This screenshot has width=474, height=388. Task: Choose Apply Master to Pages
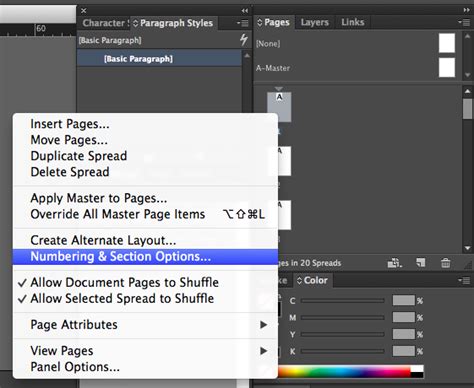click(x=145, y=198)
